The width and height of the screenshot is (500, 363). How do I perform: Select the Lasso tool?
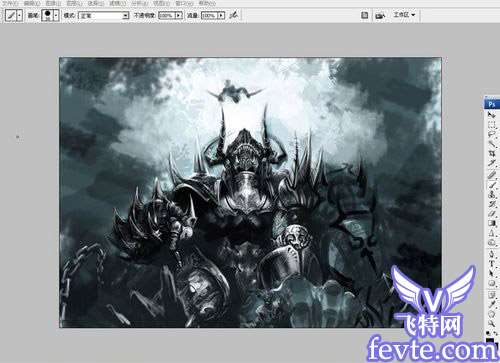[x=492, y=135]
